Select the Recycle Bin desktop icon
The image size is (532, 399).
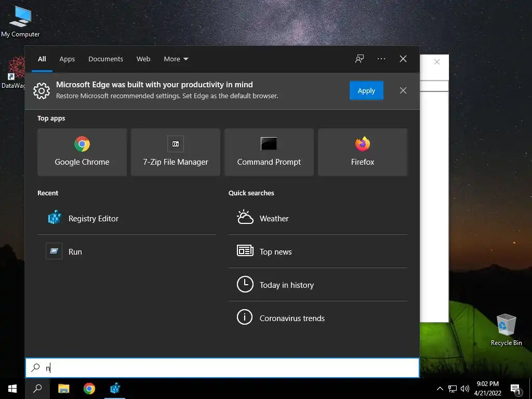tap(506, 329)
